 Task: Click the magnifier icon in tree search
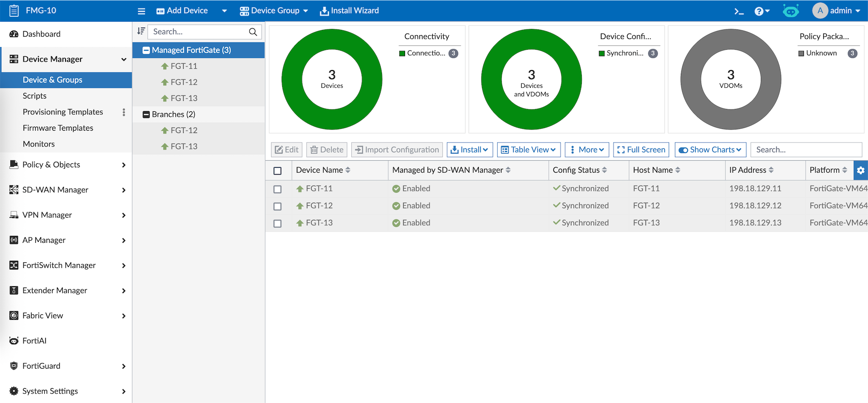click(x=253, y=32)
